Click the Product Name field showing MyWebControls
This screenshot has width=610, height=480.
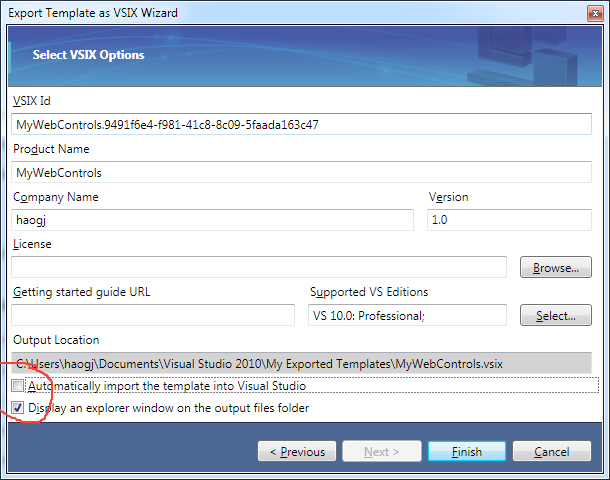click(301, 172)
